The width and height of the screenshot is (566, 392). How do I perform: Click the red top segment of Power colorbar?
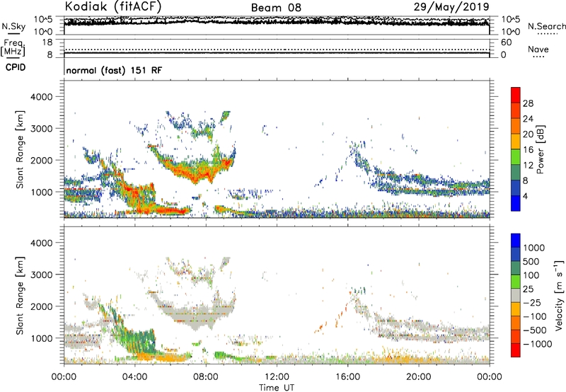(x=516, y=95)
